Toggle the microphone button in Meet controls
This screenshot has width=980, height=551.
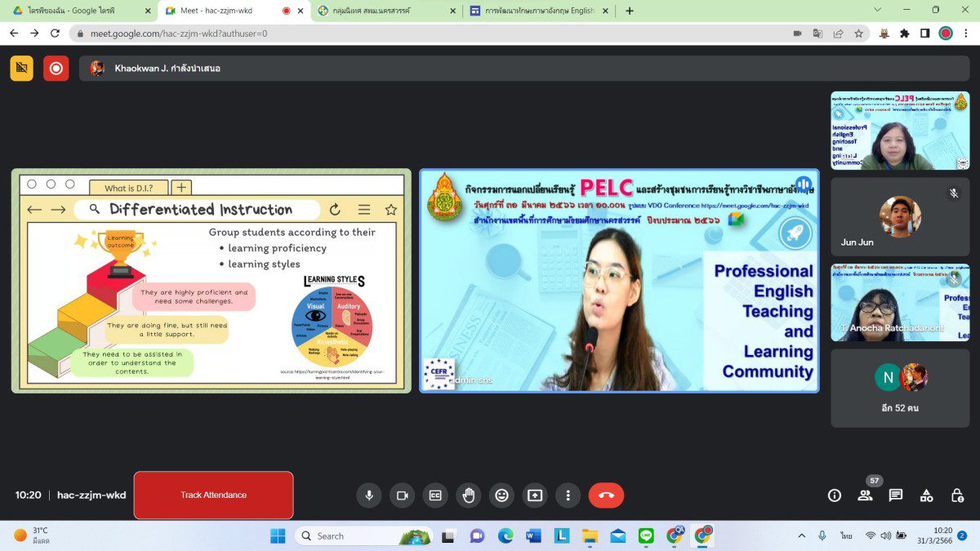pyautogui.click(x=369, y=495)
